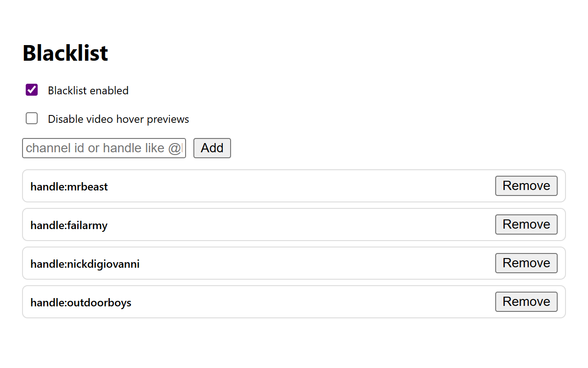Focus the channel id or handle input
This screenshot has width=588, height=368.
(104, 148)
